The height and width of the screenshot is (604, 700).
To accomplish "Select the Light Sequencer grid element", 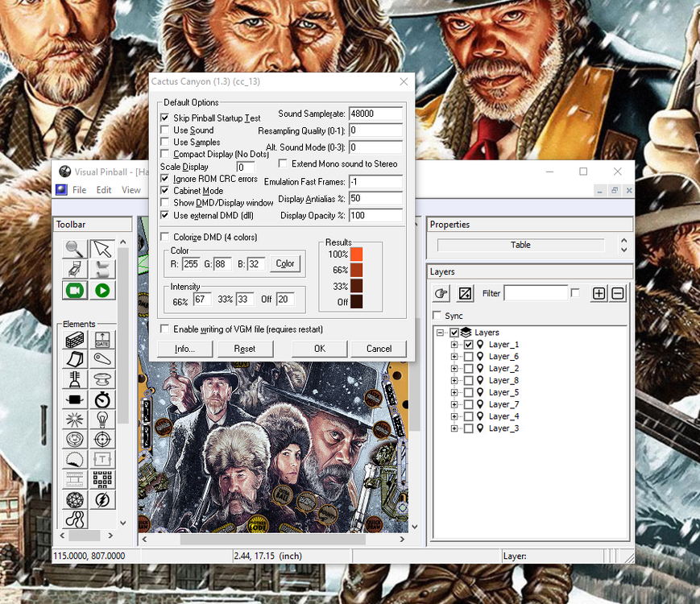I will tap(102, 479).
